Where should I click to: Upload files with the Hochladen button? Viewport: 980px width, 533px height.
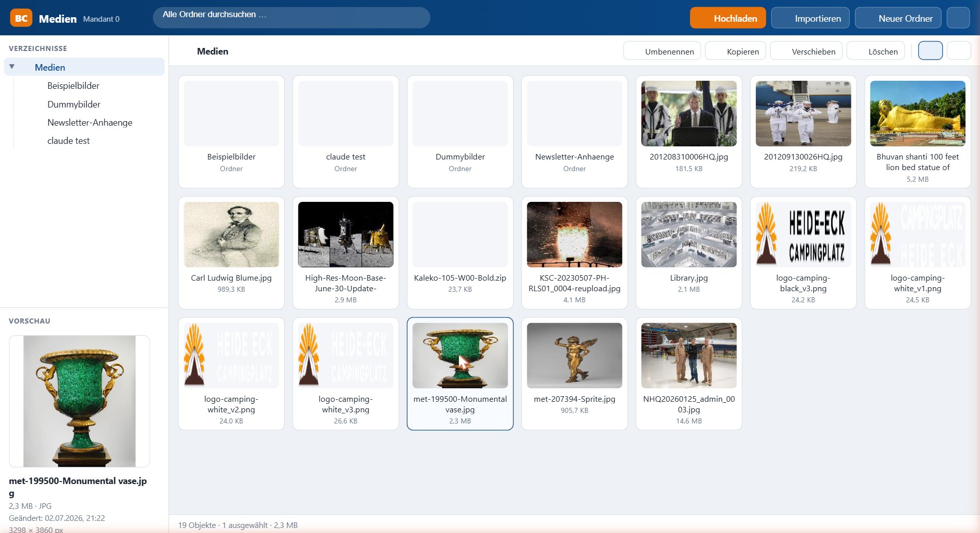pos(728,18)
